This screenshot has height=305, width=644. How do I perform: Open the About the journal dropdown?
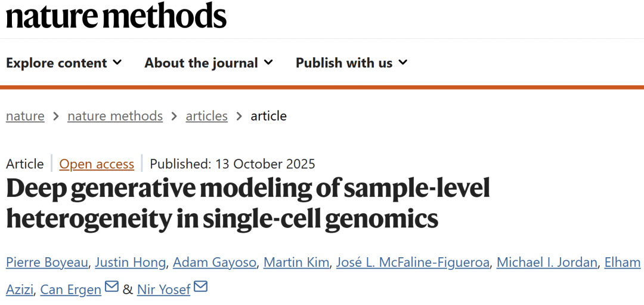208,63
